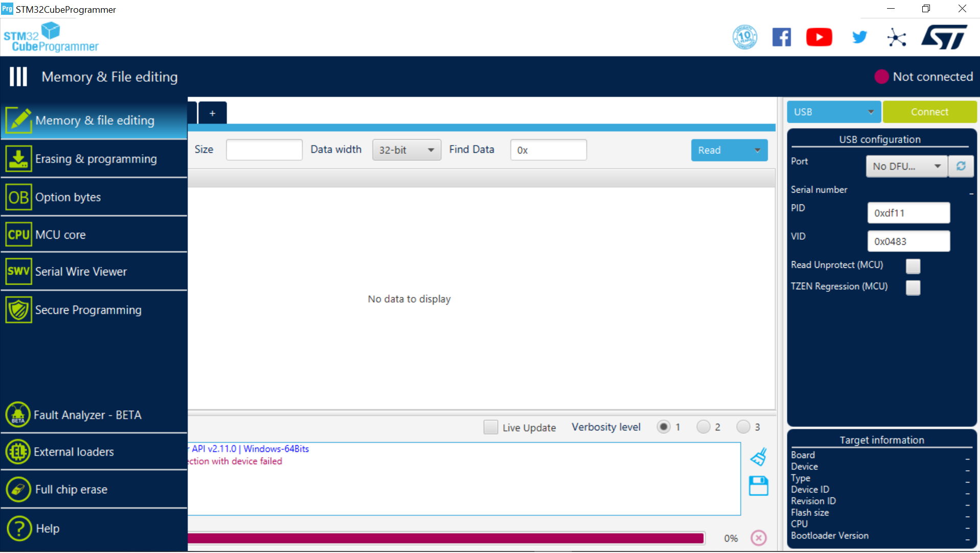Click the red Not connected status indicator
Image resolution: width=980 pixels, height=553 pixels.
click(881, 77)
